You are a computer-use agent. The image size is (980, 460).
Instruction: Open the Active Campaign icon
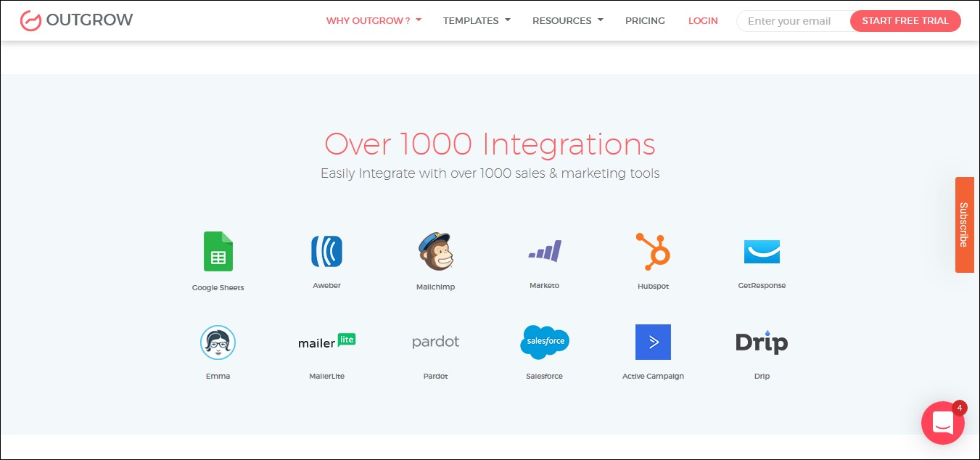coord(653,342)
